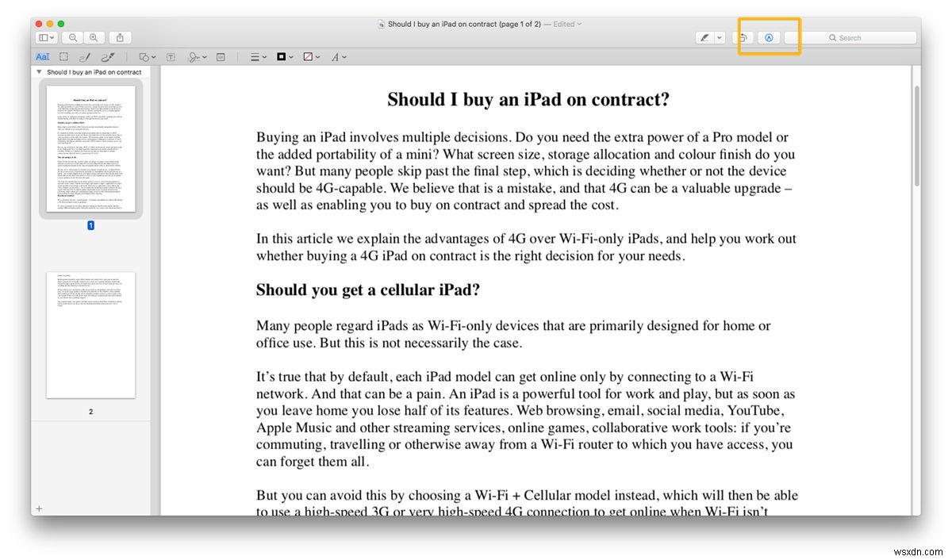The height and width of the screenshot is (560, 952).
Task: Collapse the sidebar thumbnail list
Action: click(x=38, y=71)
